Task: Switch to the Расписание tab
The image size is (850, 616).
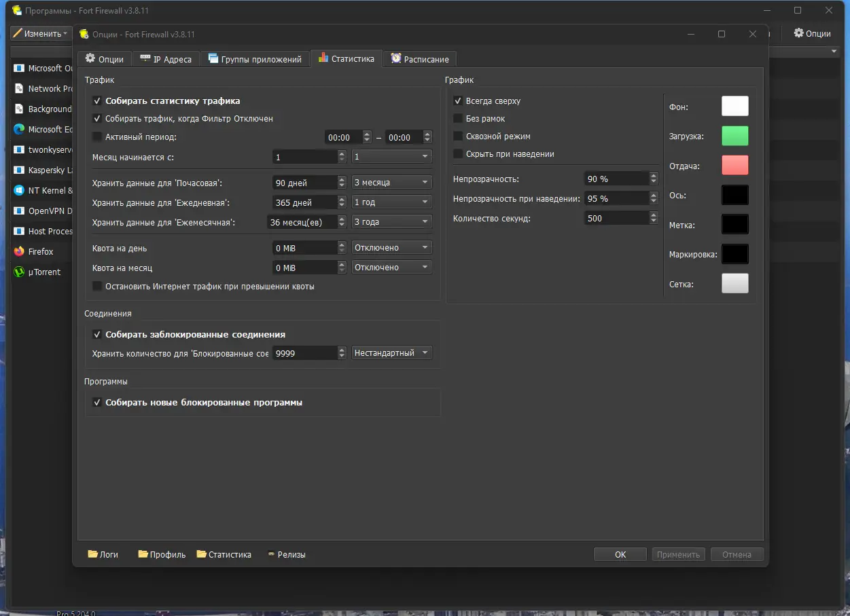Action: pos(419,59)
